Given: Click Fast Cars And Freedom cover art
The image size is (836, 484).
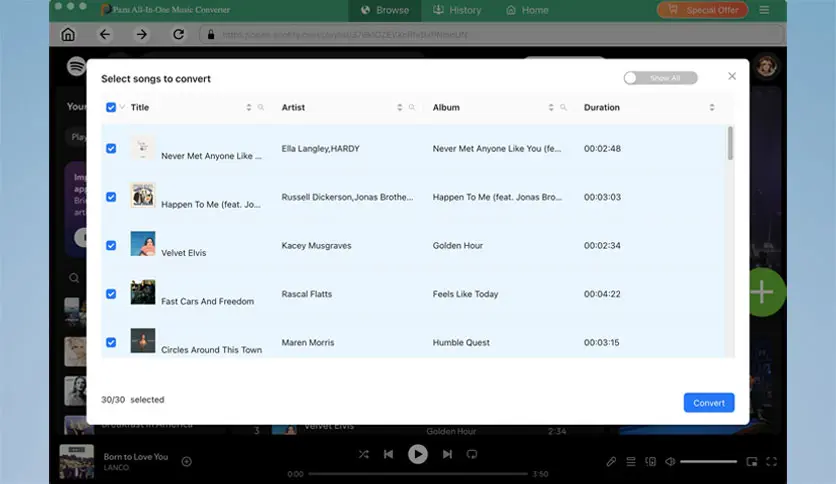Looking at the screenshot, I should click(x=142, y=292).
